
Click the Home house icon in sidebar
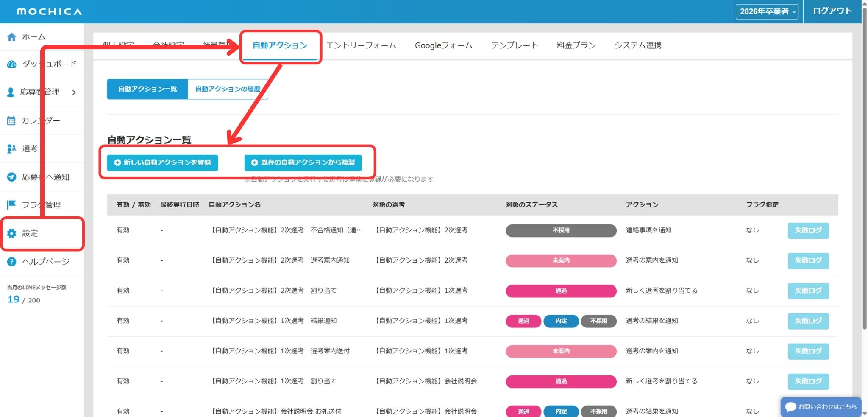tap(12, 37)
